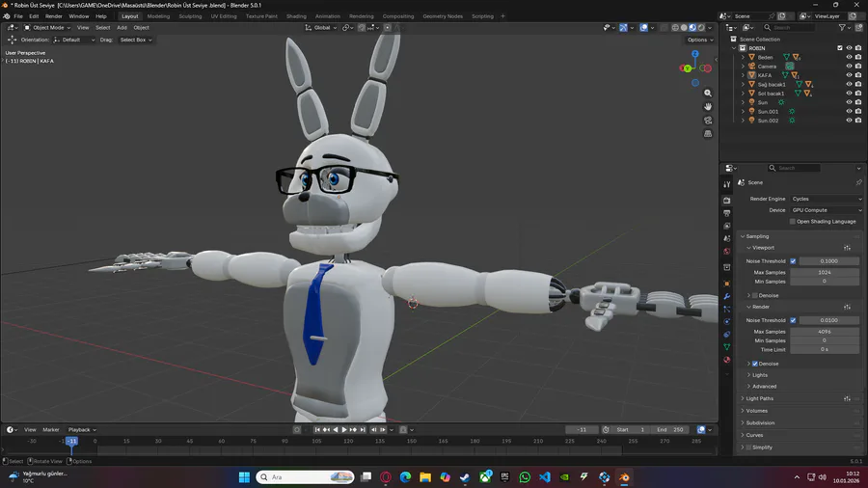
Task: Toggle the show overlays icon
Action: click(x=644, y=28)
